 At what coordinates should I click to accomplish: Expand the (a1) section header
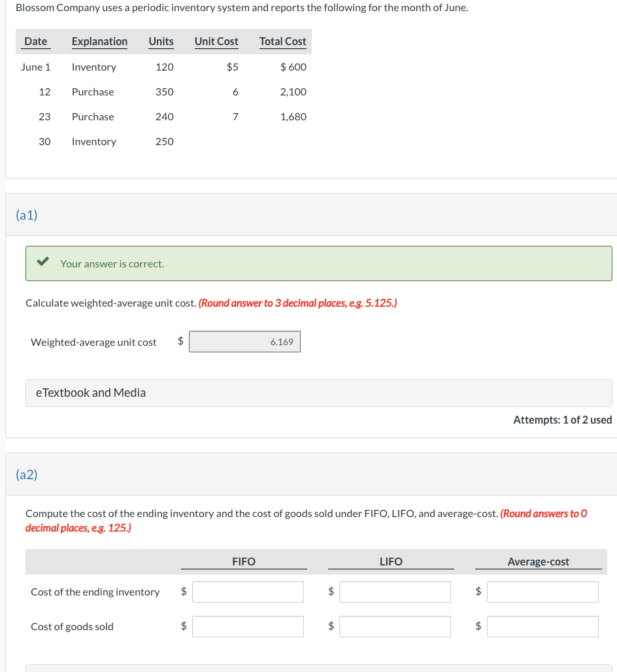click(25, 214)
